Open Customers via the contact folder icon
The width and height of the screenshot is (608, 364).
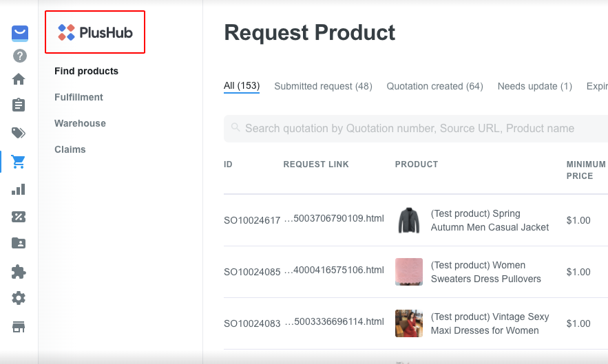click(x=19, y=243)
